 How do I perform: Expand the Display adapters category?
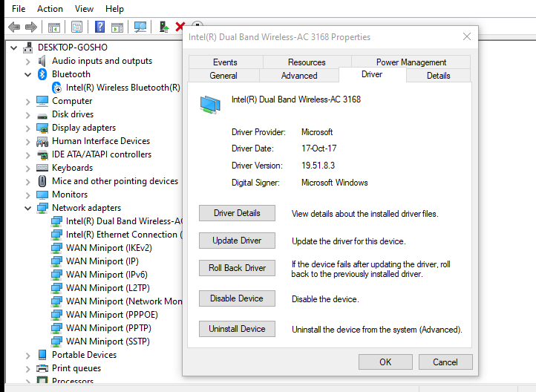28,128
